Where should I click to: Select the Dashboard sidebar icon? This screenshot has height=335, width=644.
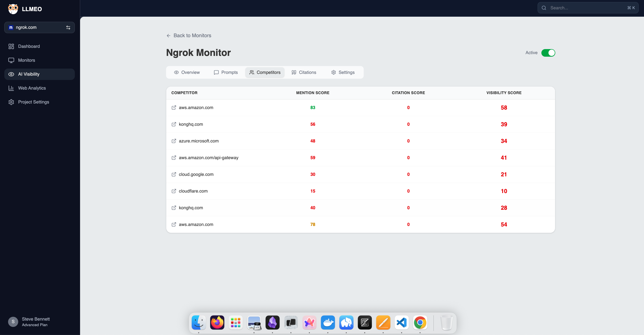coord(11,46)
